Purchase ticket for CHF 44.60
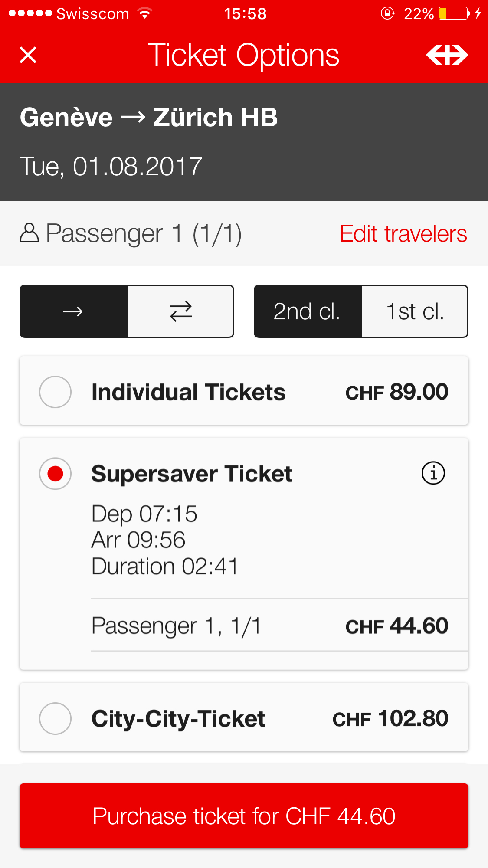Screen dimensions: 488x868 click(x=244, y=816)
